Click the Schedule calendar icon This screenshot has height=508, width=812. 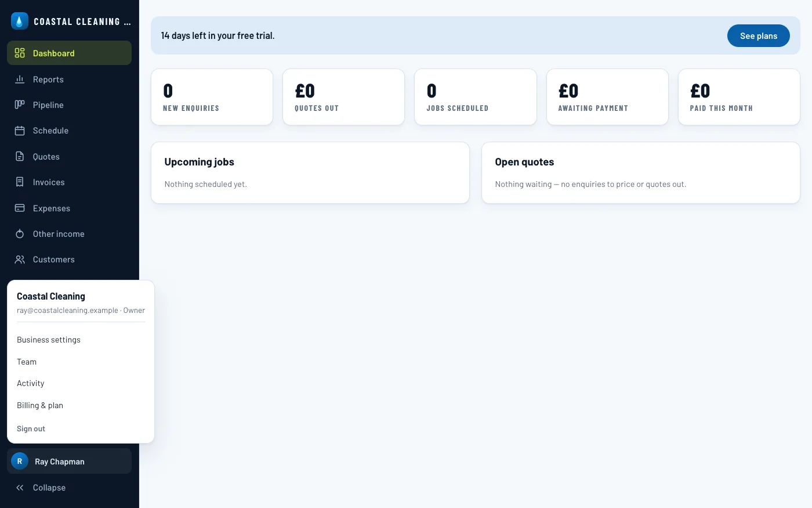[20, 131]
